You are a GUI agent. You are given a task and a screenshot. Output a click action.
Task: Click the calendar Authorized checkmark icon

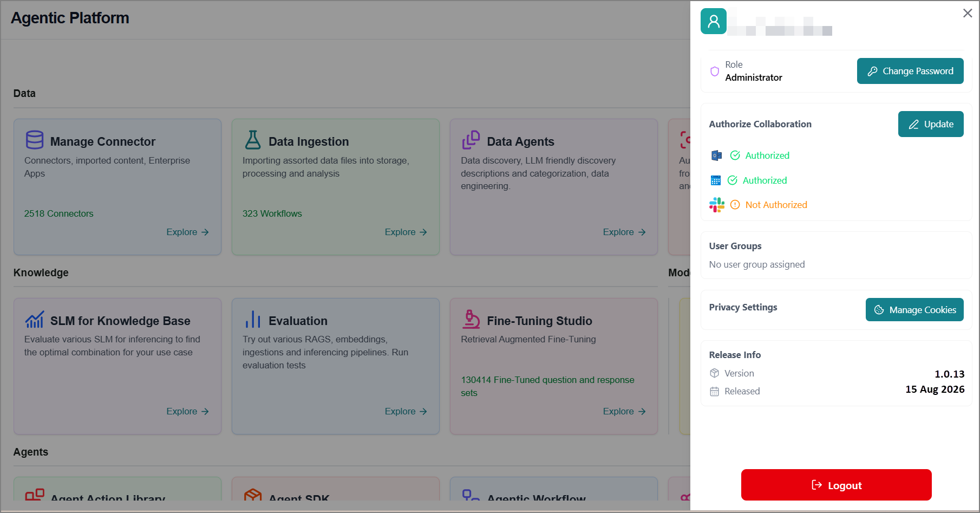pos(733,180)
